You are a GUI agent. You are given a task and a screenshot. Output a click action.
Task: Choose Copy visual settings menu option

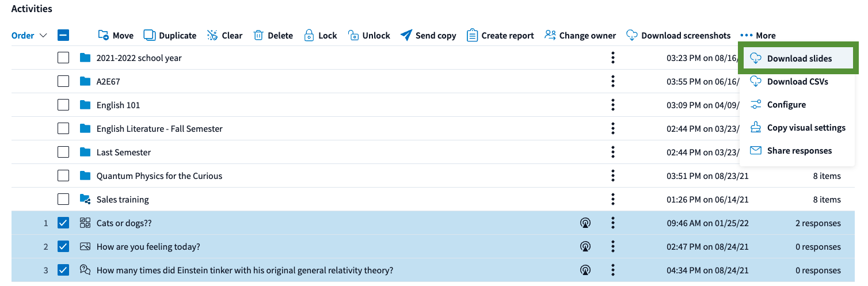[x=805, y=128]
